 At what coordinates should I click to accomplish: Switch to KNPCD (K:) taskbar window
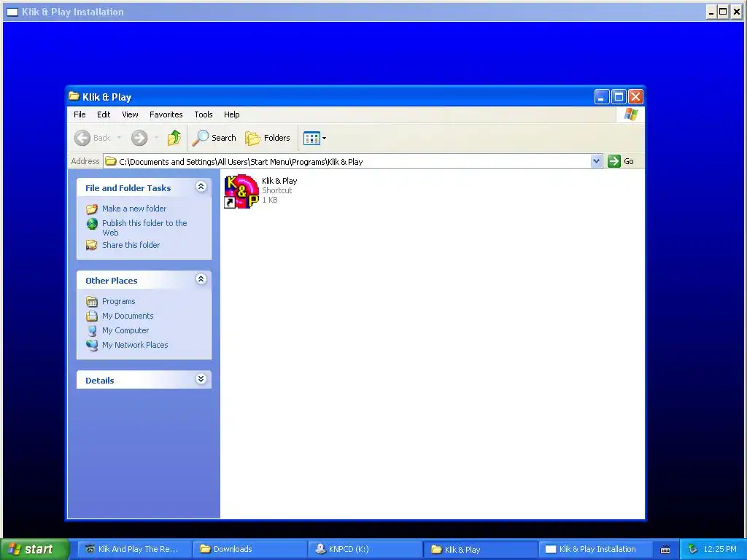coord(365,549)
